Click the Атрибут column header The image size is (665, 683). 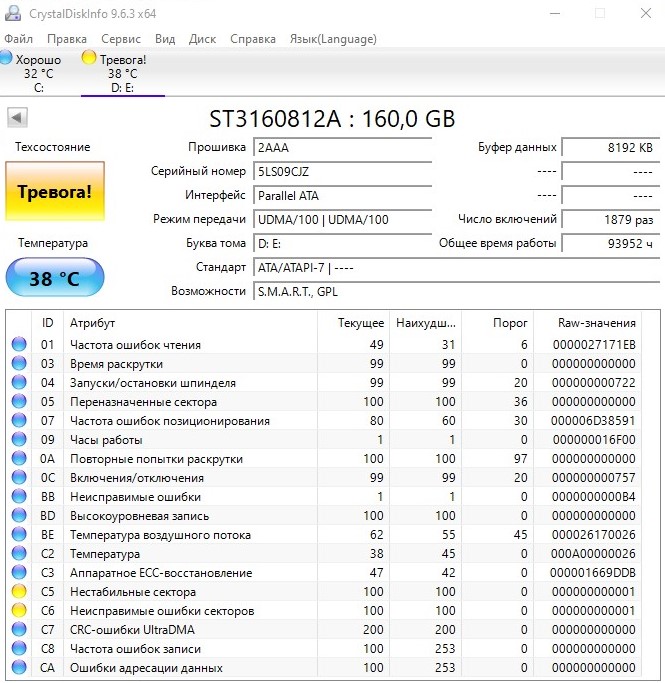(190, 323)
